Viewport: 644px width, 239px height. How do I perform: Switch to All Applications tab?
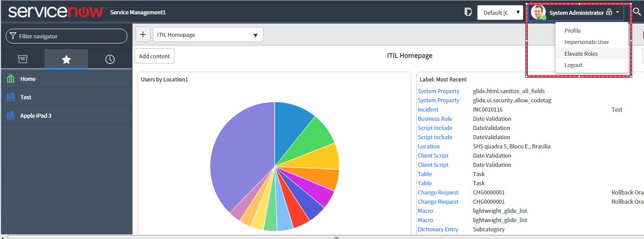tap(23, 59)
